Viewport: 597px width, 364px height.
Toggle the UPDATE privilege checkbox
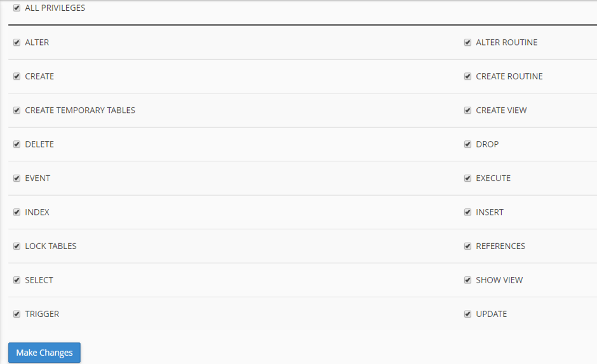point(467,314)
